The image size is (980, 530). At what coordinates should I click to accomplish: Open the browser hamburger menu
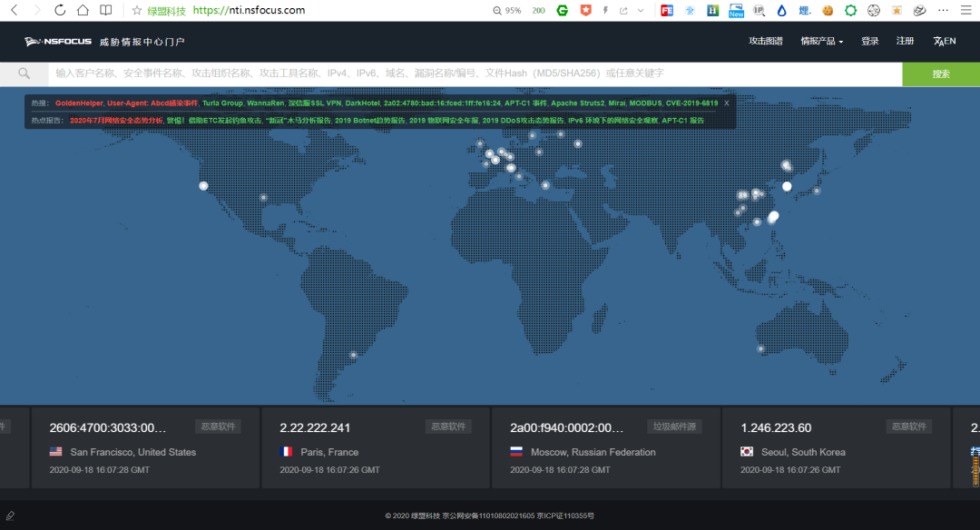[x=965, y=10]
